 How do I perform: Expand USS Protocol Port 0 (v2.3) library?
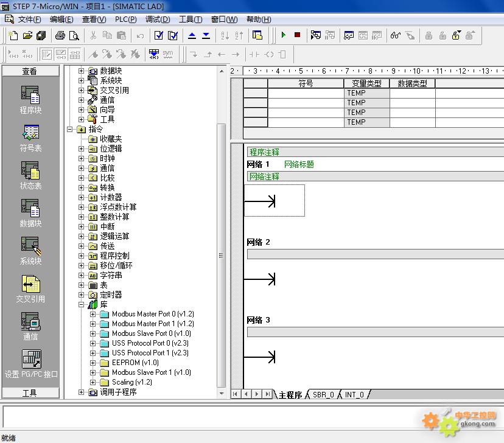[x=93, y=343]
